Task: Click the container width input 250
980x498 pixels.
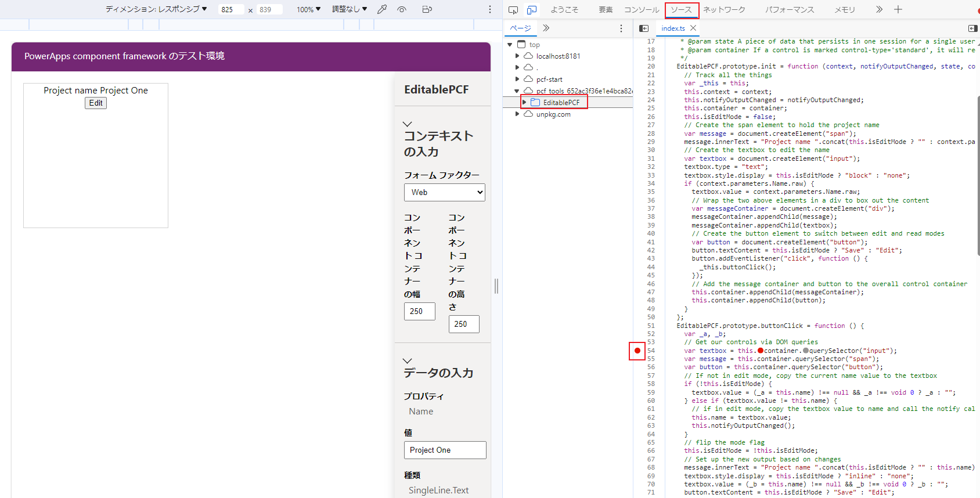Action: (420, 311)
